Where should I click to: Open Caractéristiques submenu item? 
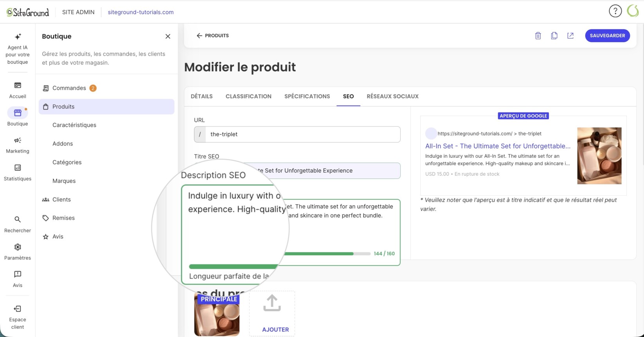(x=74, y=125)
